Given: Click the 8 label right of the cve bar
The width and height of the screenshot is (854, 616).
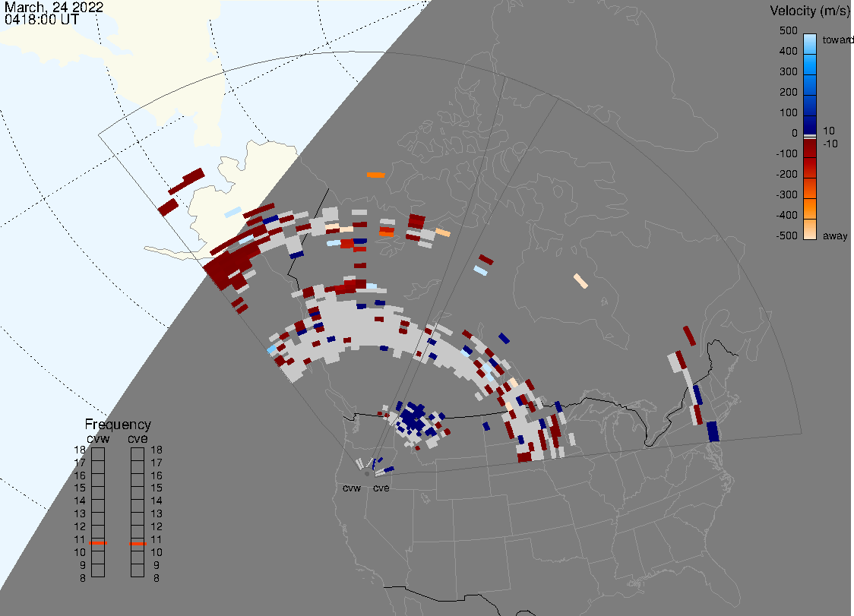Looking at the screenshot, I should click(x=157, y=578).
